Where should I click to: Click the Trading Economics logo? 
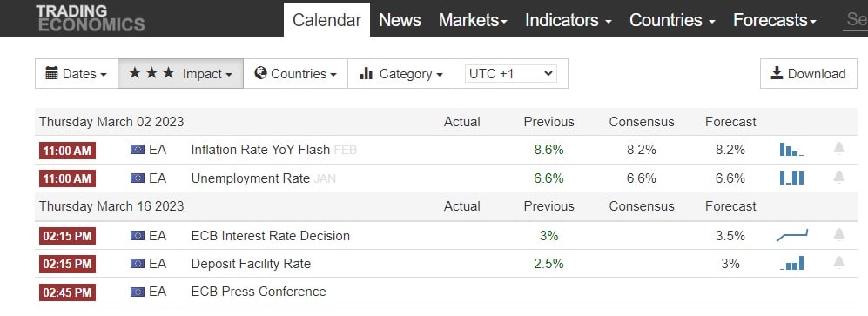coord(91,17)
